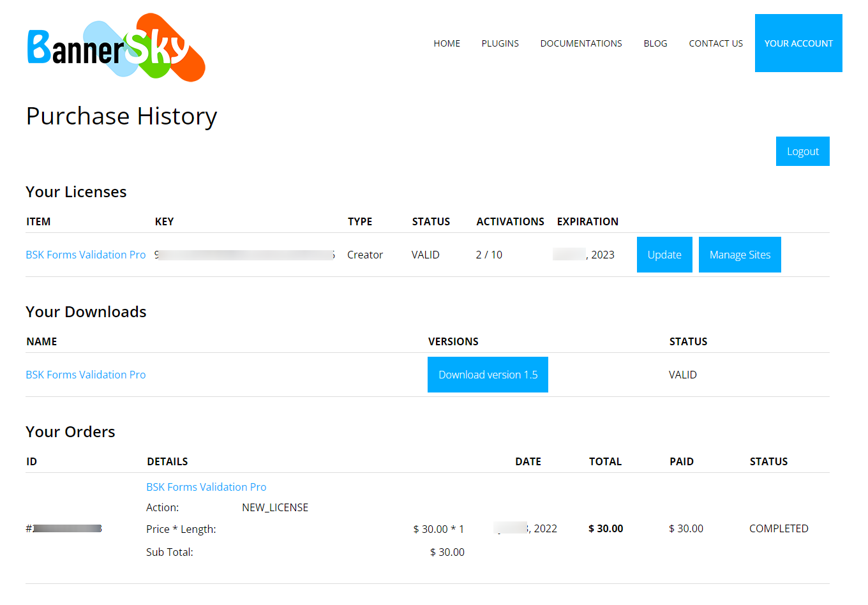Viewport: 868px width, 605px height.
Task: Open the DOCUMENTATIONS section
Action: [x=581, y=43]
